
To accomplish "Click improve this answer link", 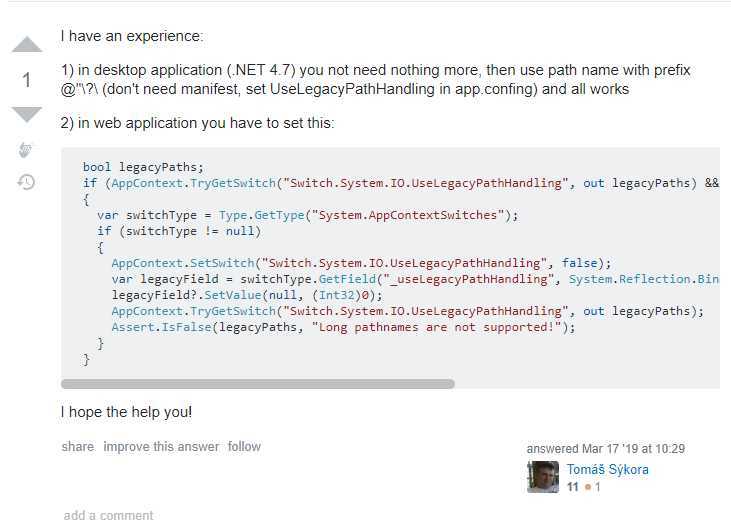I will [161, 447].
